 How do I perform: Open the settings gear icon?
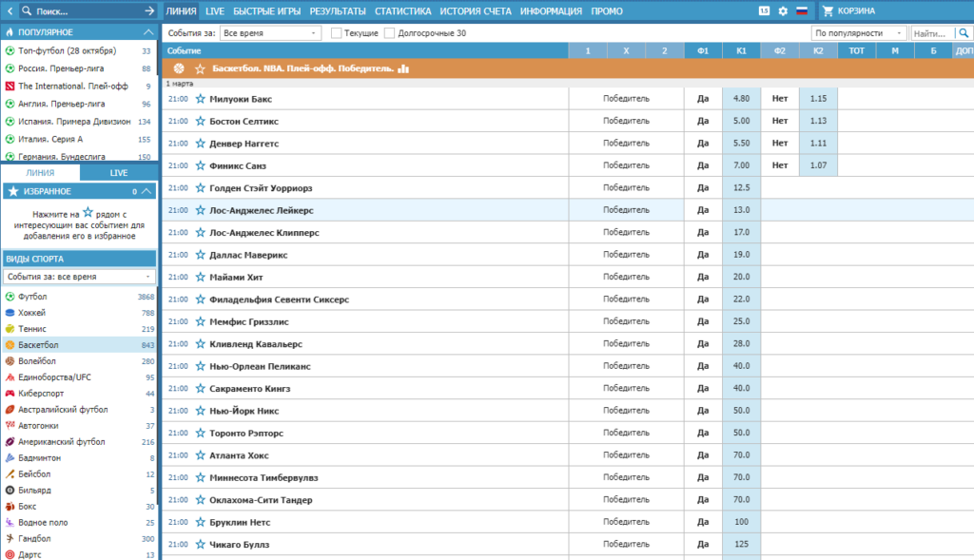click(783, 10)
